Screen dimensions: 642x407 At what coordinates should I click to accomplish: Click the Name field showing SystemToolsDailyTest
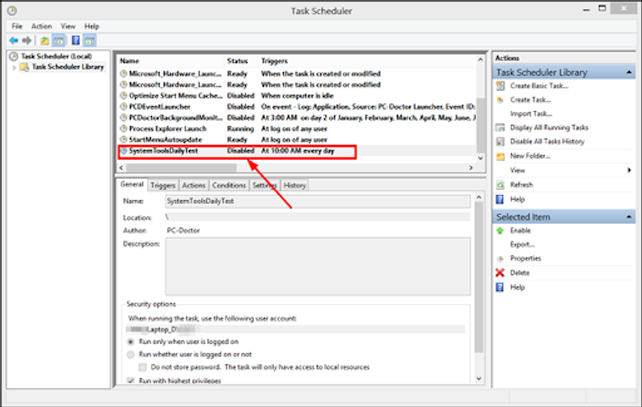318,201
